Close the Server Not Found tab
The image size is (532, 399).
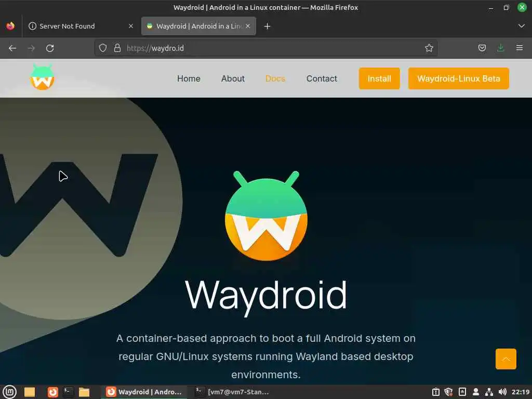(x=130, y=26)
